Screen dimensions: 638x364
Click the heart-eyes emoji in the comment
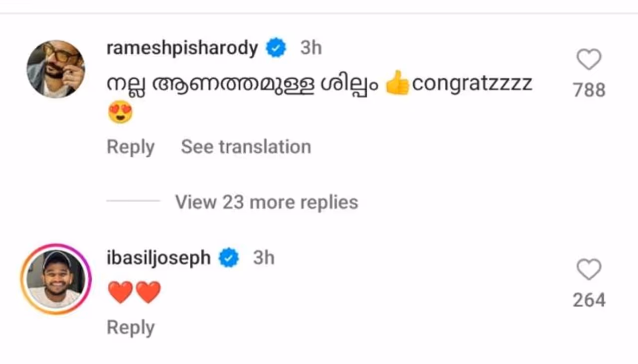pos(120,113)
